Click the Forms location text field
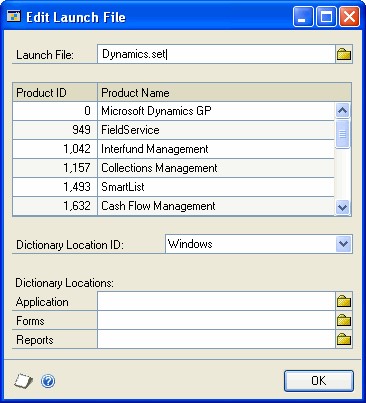The width and height of the screenshot is (366, 403). pos(216,320)
